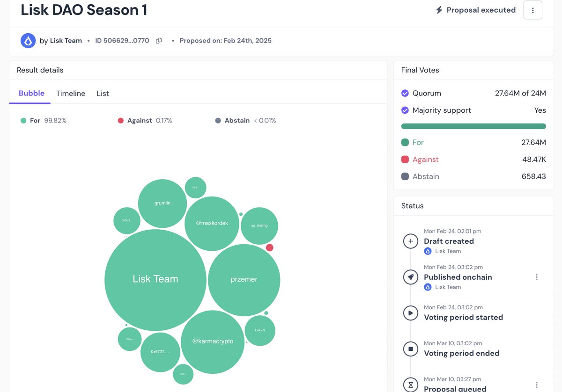Image resolution: width=562 pixels, height=392 pixels.
Task: Click the copy icon next to the proposal ID
Action: pyautogui.click(x=158, y=40)
